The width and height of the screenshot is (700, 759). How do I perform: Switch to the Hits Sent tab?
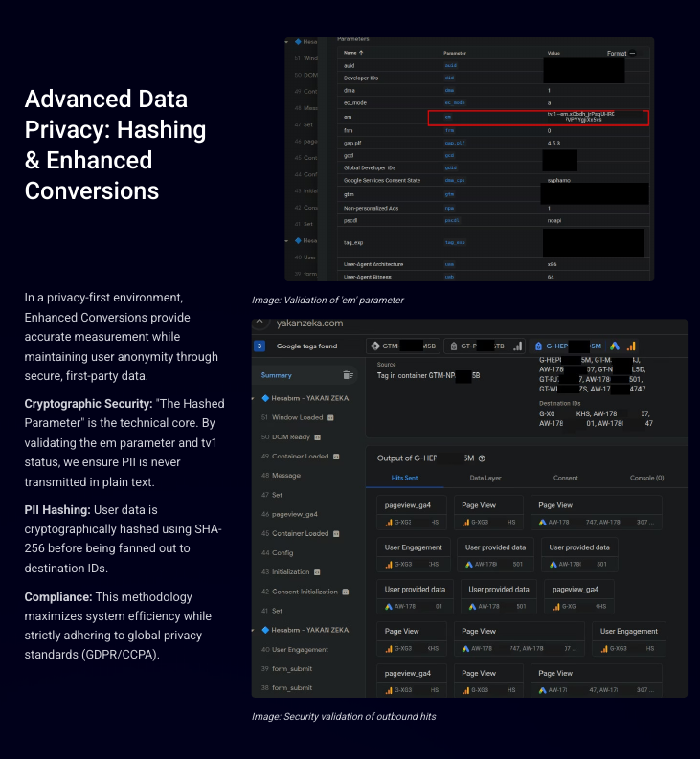click(x=404, y=478)
